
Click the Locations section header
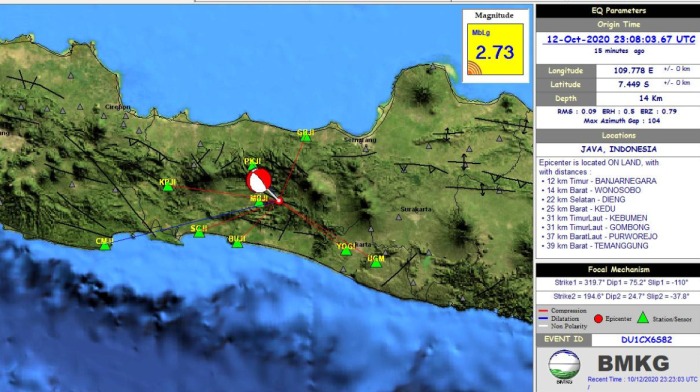coord(618,135)
